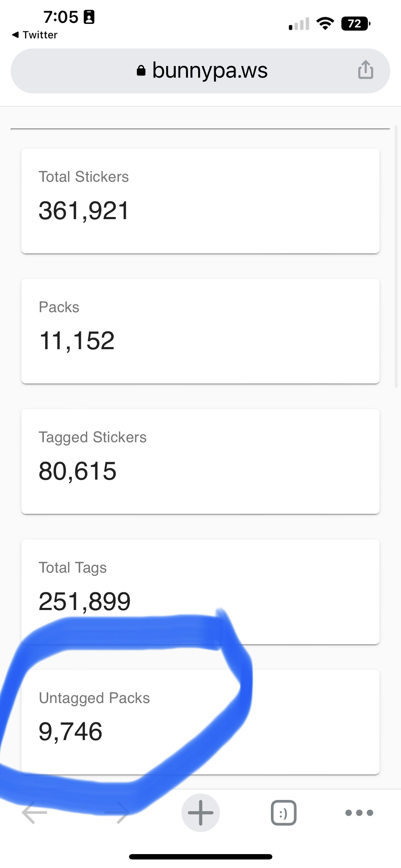This screenshot has height=868, width=401.
Task: Open the three-dot browser menu
Action: (359, 813)
